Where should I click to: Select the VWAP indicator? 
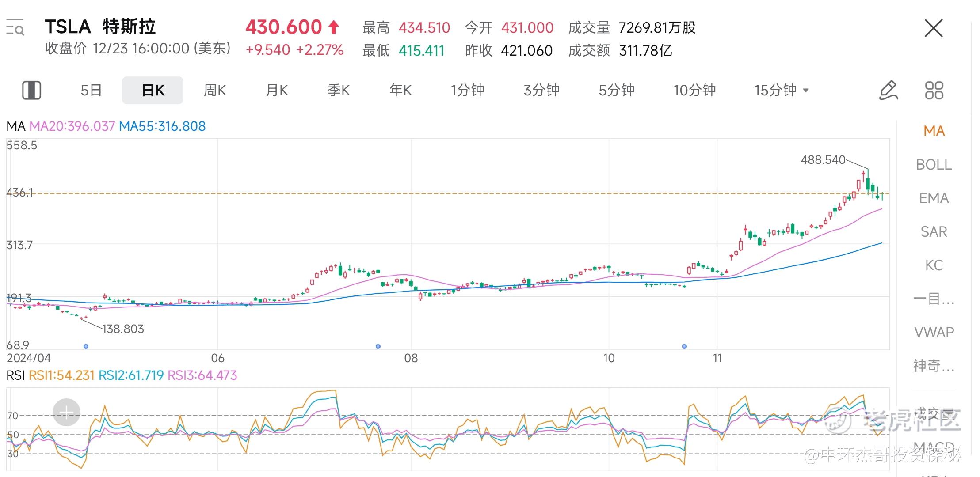(x=934, y=332)
